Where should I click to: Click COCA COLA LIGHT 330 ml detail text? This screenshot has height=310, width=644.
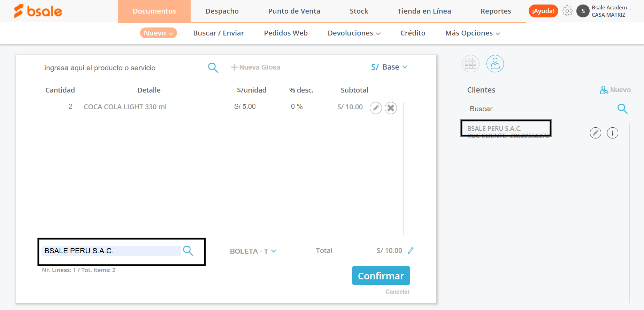[x=125, y=107]
